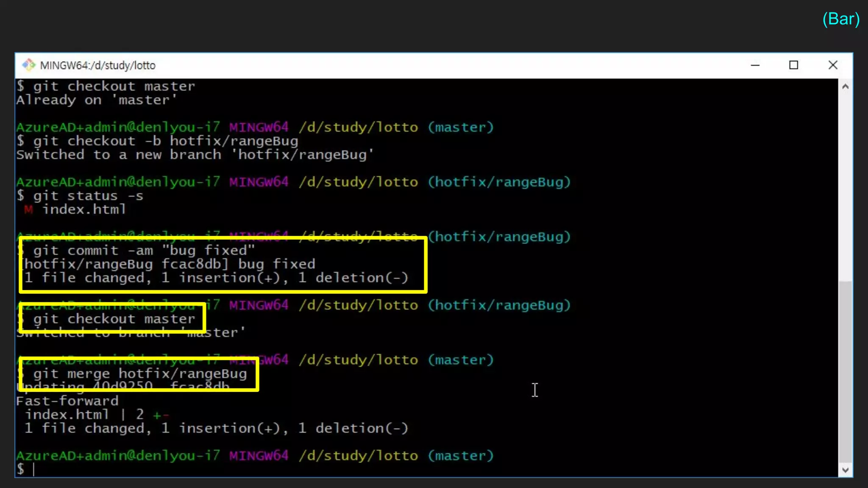Viewport: 868px width, 488px height.
Task: Close the MINGW64 terminal window
Action: click(x=832, y=65)
